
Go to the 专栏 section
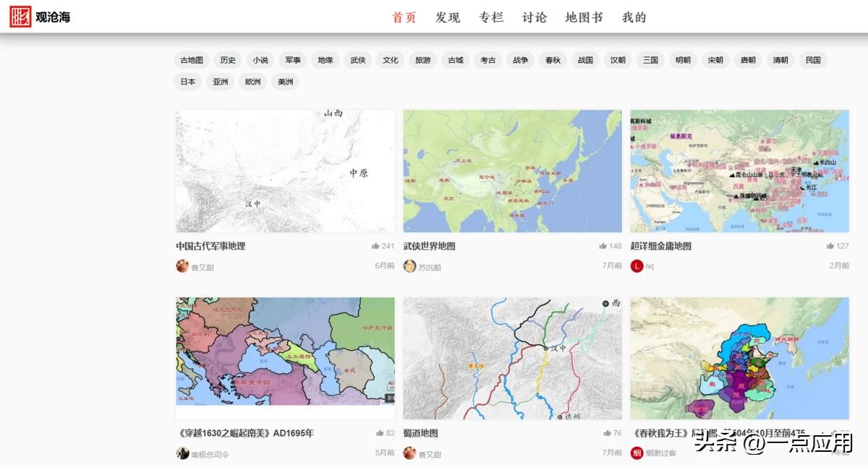pos(490,17)
